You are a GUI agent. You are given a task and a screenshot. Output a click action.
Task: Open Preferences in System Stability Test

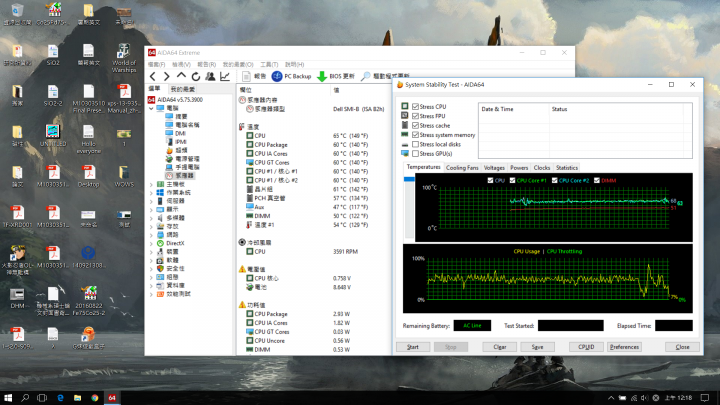coord(624,346)
